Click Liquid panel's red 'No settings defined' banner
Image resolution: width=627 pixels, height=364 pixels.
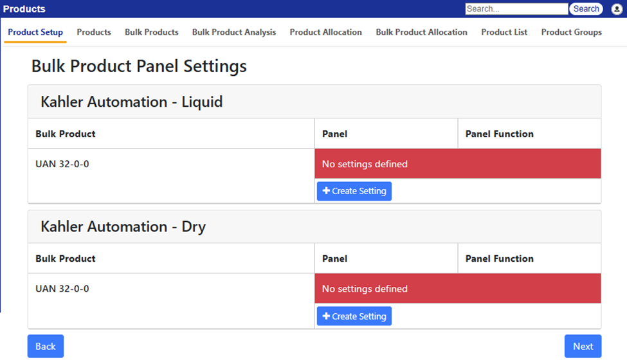(457, 164)
